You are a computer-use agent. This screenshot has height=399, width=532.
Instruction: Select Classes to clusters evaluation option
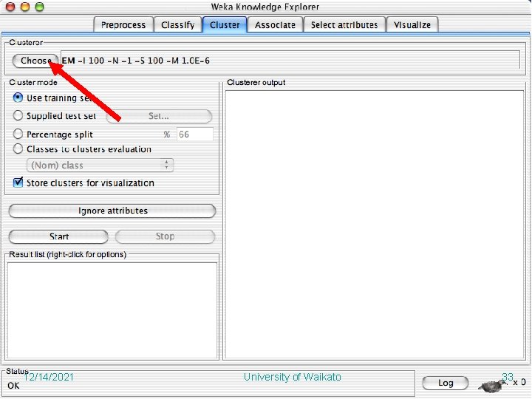(18, 149)
